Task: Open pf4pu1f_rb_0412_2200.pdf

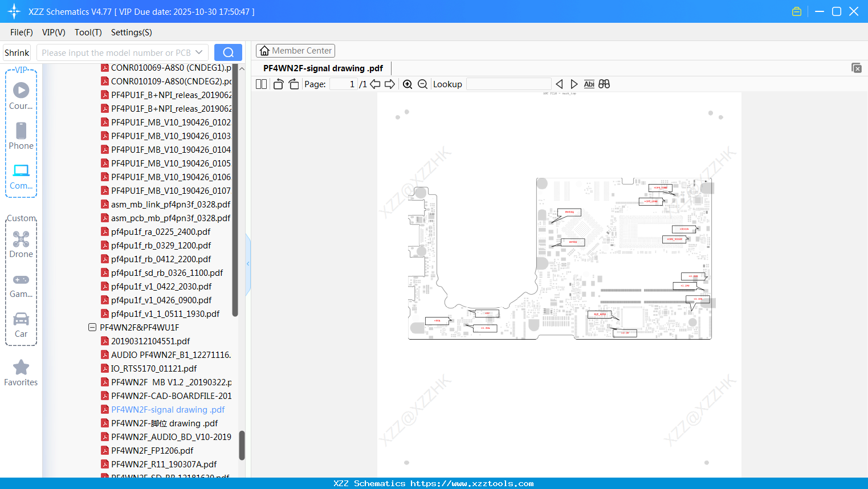Action: (156, 259)
